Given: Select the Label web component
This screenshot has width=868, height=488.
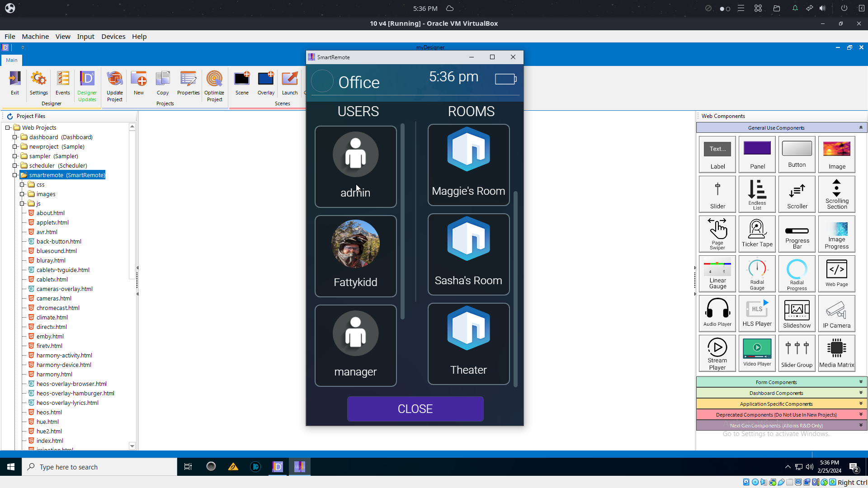Looking at the screenshot, I should [717, 155].
